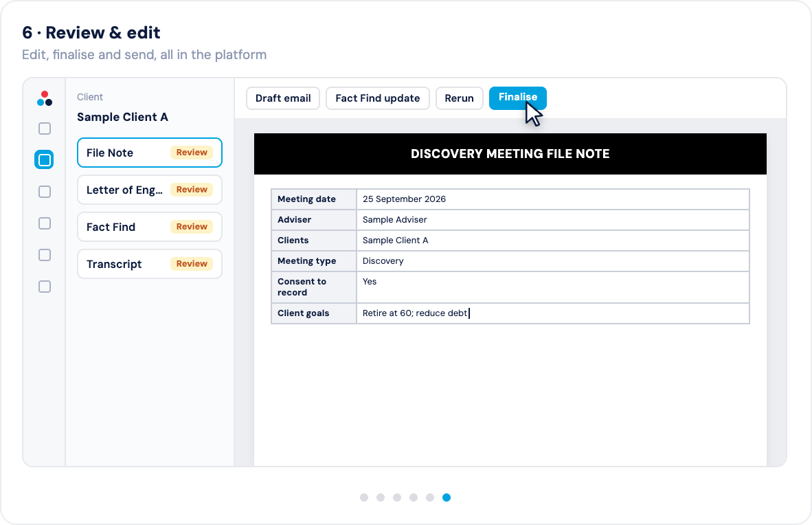812x525 pixels.
Task: Select the fourth sidebar square icon
Action: coord(45,223)
